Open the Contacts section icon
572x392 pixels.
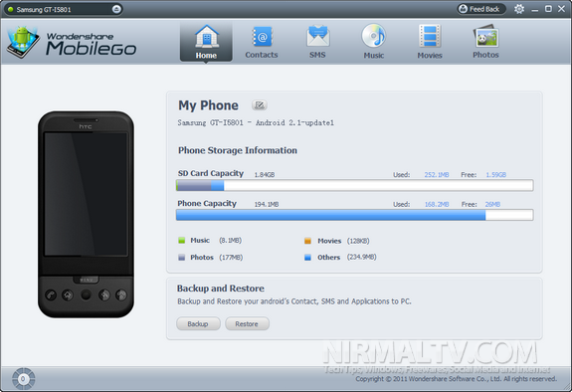pos(262,37)
